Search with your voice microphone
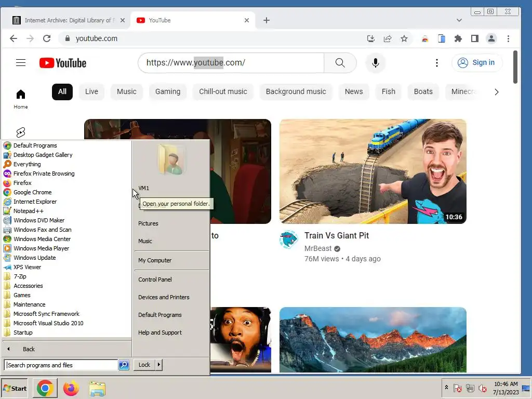 tap(375, 63)
